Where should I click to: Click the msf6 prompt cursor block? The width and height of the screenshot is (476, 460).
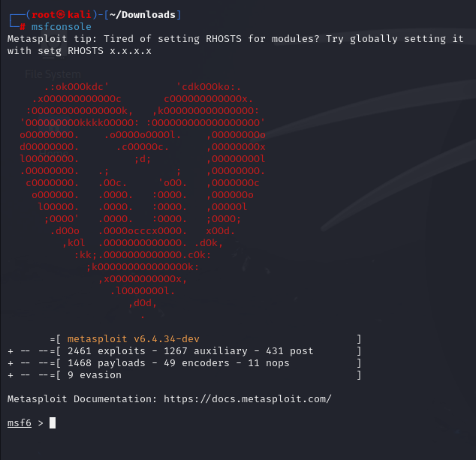(x=53, y=422)
